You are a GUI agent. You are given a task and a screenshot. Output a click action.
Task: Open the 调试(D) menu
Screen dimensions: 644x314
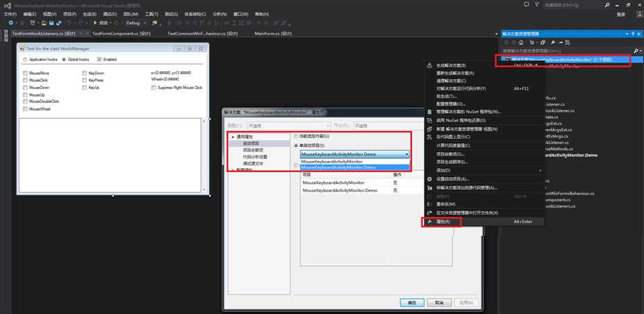tap(108, 14)
